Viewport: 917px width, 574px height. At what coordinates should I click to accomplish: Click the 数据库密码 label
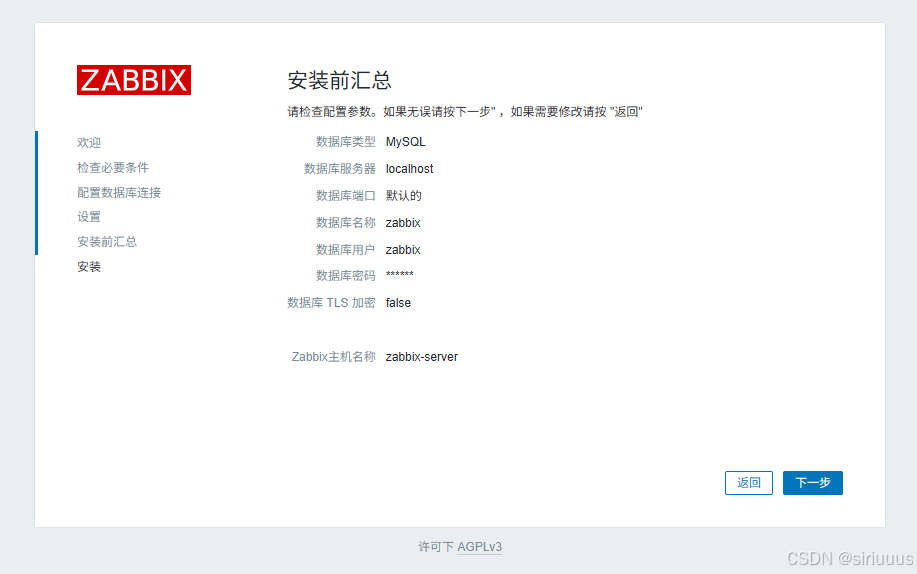point(346,276)
